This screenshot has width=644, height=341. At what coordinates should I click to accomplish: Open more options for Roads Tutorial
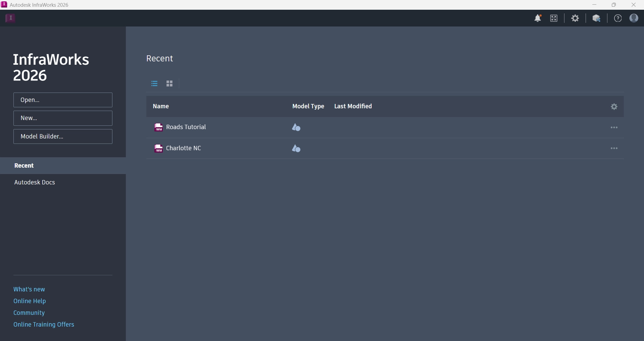click(614, 127)
